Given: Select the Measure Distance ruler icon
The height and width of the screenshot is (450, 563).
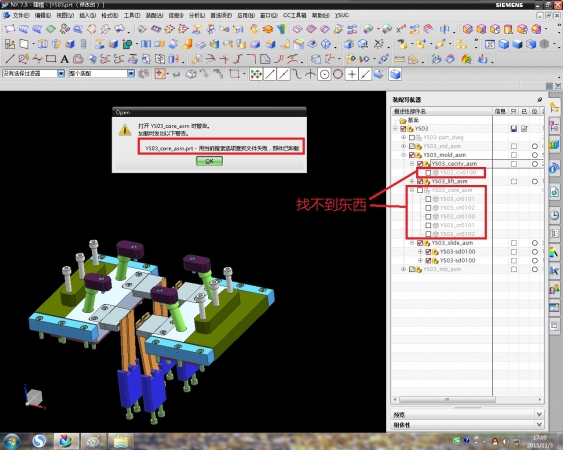Looking at the screenshot, I should 399,59.
